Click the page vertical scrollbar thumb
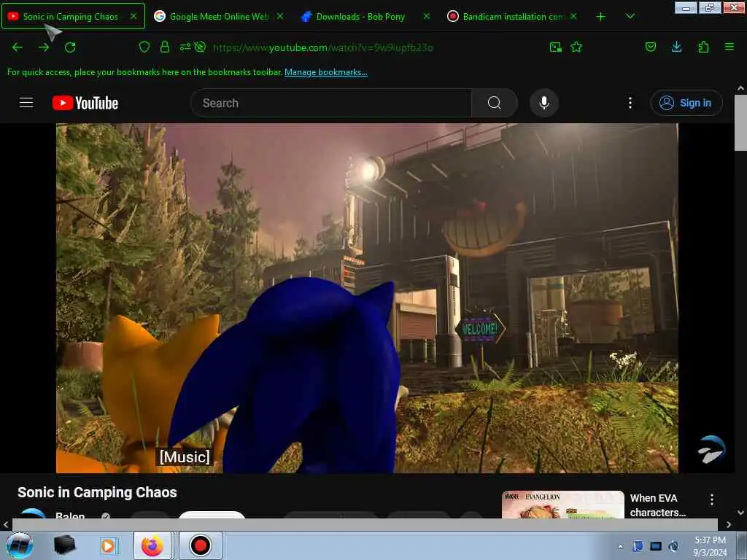Viewport: 747px width, 560px height. [x=740, y=122]
